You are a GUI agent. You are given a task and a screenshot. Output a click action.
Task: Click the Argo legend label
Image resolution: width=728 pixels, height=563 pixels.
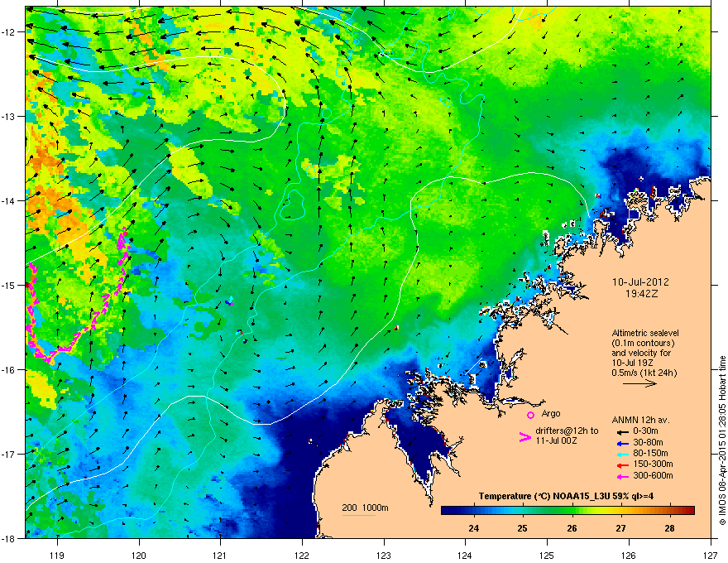point(551,413)
